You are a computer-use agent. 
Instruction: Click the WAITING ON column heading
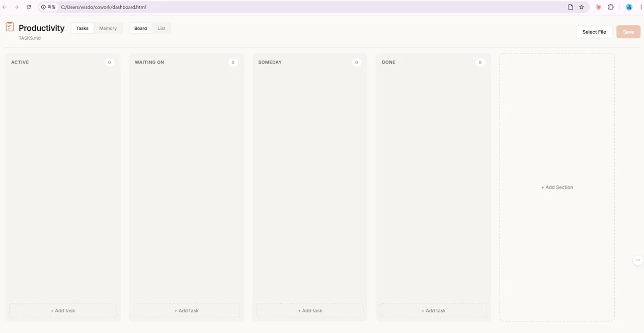(x=149, y=62)
